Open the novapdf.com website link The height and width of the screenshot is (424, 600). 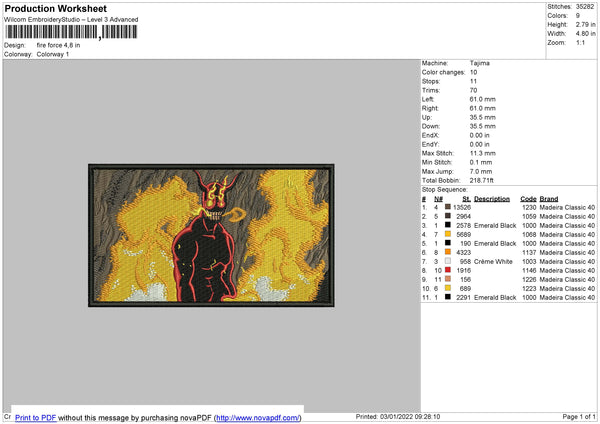pyautogui.click(x=258, y=417)
